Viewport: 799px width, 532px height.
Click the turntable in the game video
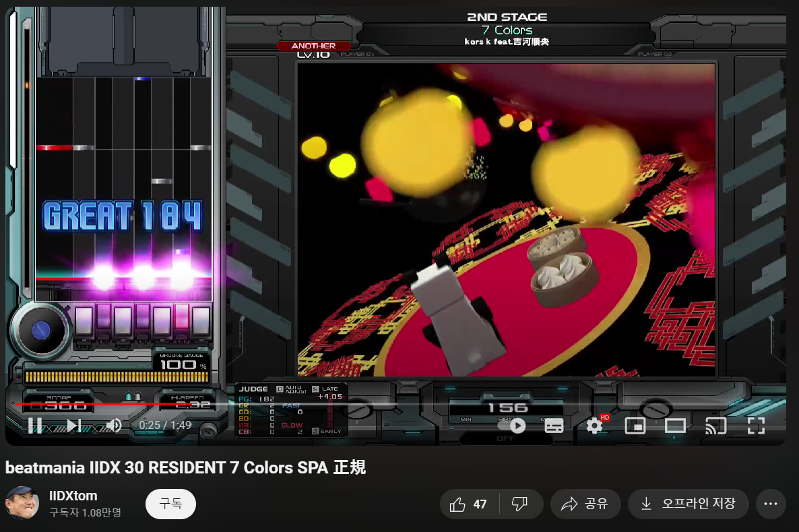pyautogui.click(x=41, y=331)
